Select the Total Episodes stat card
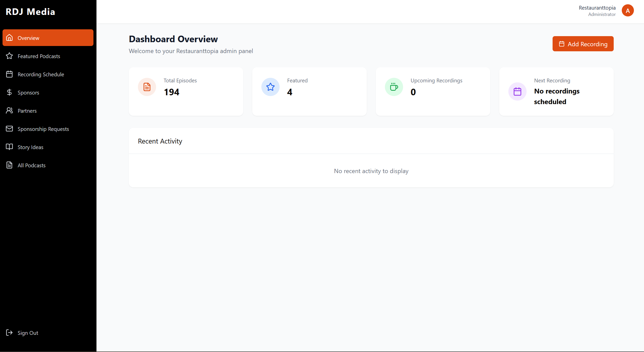 (186, 91)
